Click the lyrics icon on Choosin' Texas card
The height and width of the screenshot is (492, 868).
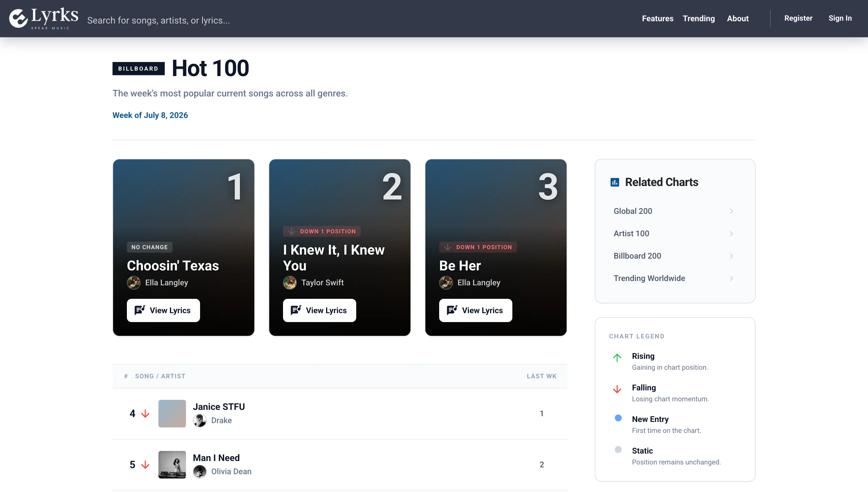pyautogui.click(x=140, y=310)
